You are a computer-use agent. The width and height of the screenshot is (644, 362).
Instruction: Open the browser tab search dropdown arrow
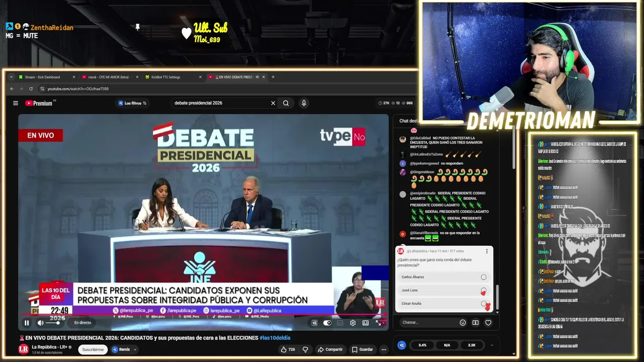click(11, 77)
